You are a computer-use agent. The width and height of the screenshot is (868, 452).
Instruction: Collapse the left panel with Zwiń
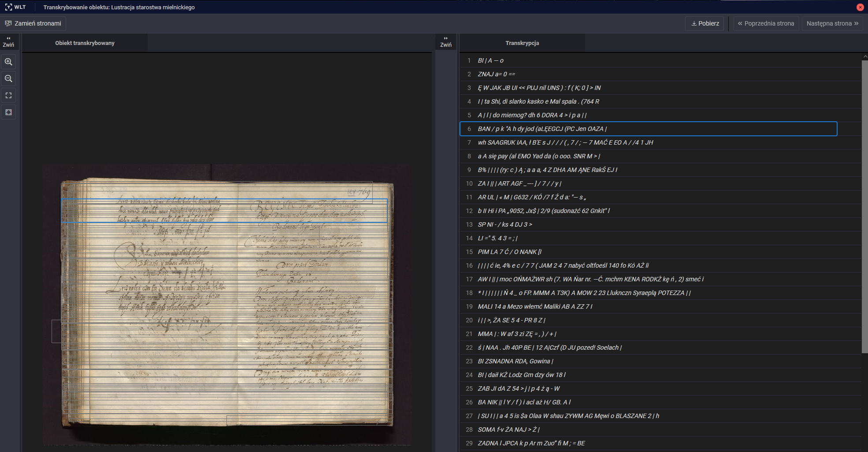(x=8, y=42)
